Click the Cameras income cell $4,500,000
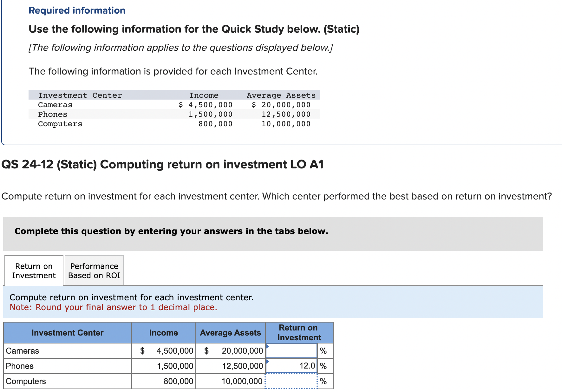This screenshot has height=392, width=562. (168, 350)
